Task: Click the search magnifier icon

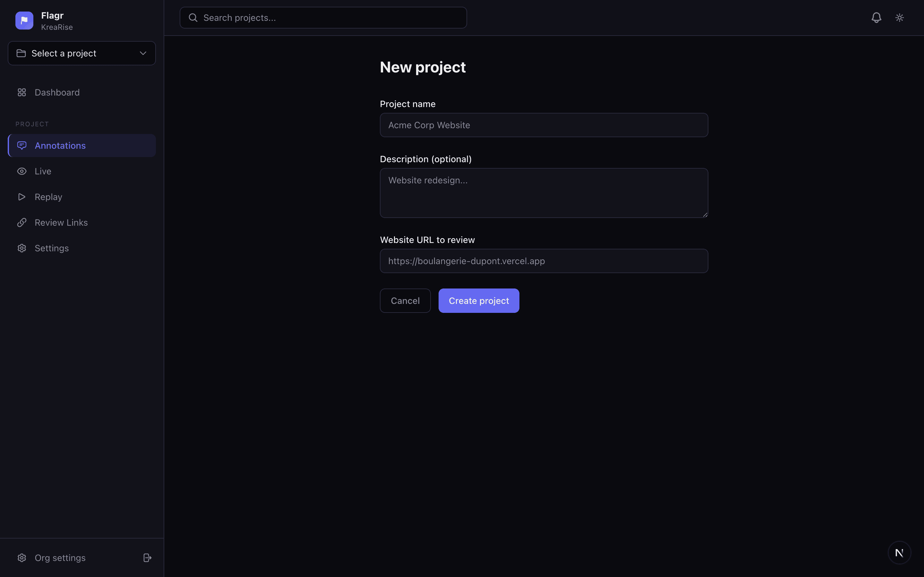Action: point(193,17)
